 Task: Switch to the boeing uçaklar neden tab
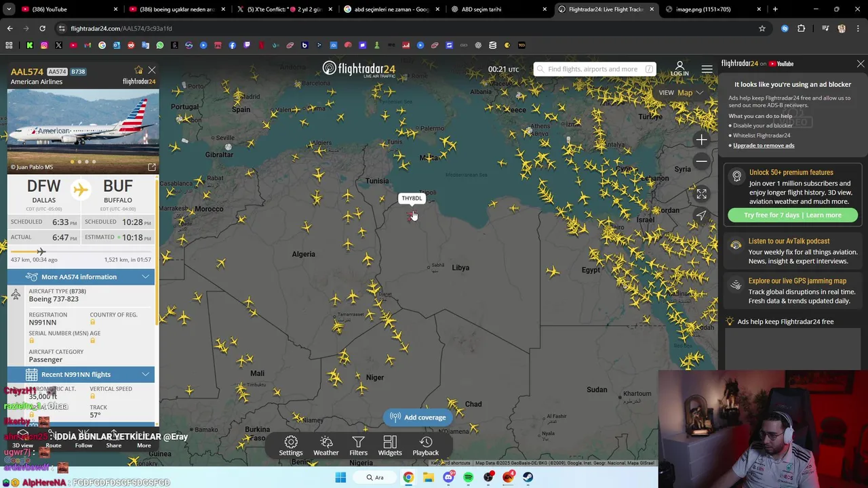(x=177, y=9)
